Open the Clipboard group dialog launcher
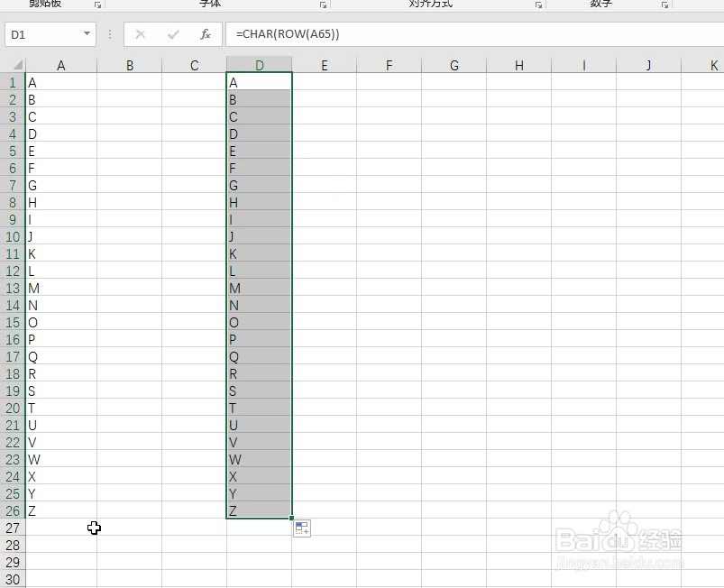The height and width of the screenshot is (588, 724). click(97, 5)
